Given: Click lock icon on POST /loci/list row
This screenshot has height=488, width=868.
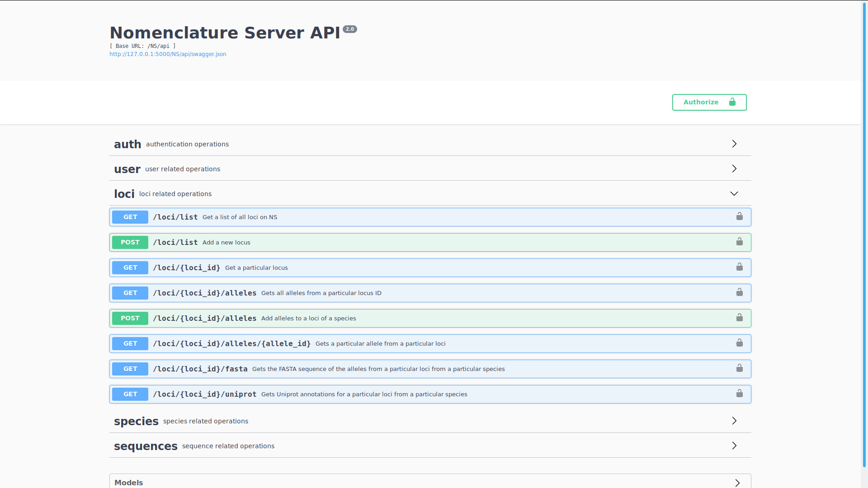Looking at the screenshot, I should click(x=739, y=242).
